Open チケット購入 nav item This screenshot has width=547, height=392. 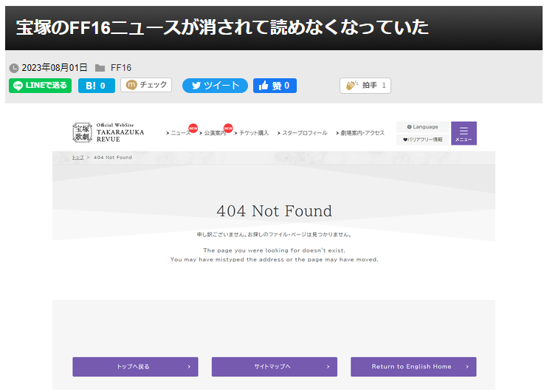253,133
